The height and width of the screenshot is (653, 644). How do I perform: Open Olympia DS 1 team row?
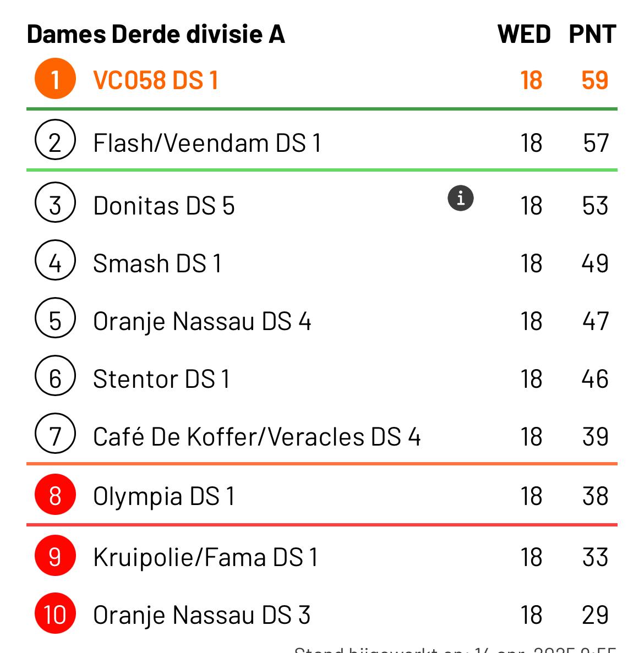(x=321, y=495)
